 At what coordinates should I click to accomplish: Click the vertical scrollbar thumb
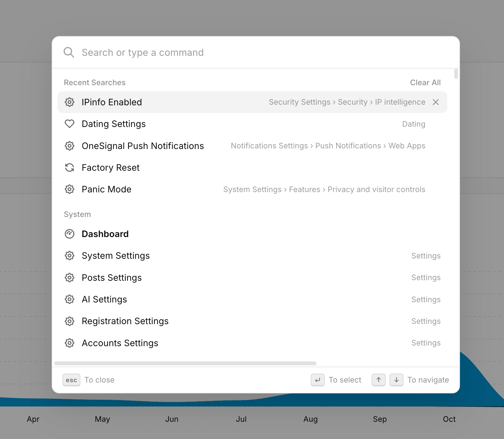pos(456,74)
